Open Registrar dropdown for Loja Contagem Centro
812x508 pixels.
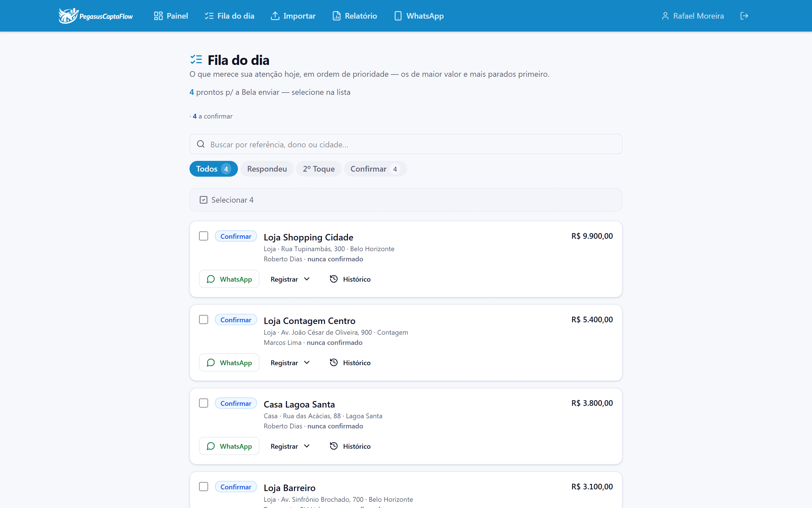click(x=290, y=363)
